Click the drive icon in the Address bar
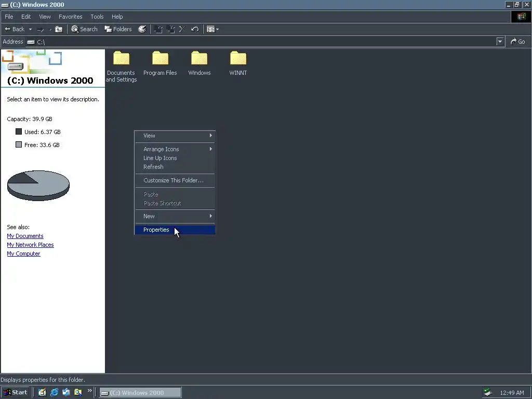The height and width of the screenshot is (399, 532). [31, 42]
